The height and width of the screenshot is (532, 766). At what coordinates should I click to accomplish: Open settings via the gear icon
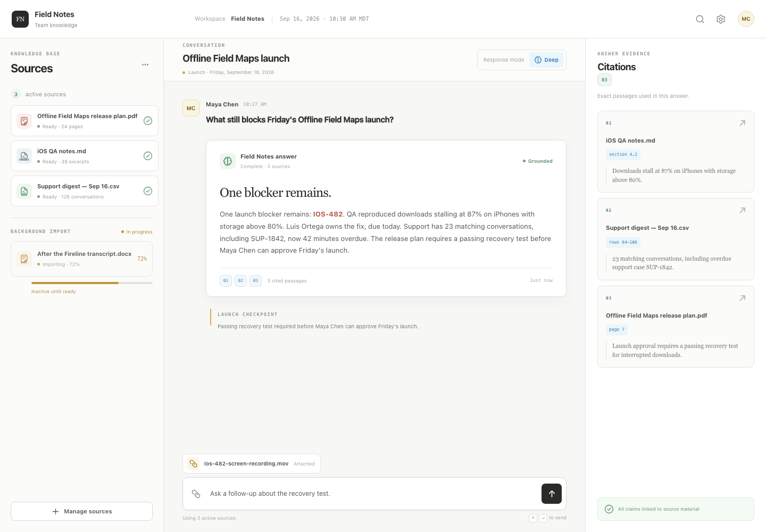pyautogui.click(x=721, y=19)
